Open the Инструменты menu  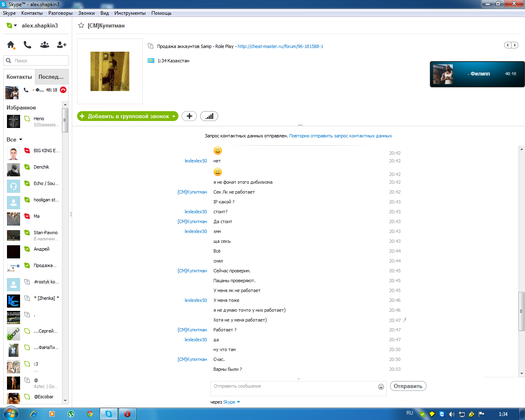click(x=130, y=13)
